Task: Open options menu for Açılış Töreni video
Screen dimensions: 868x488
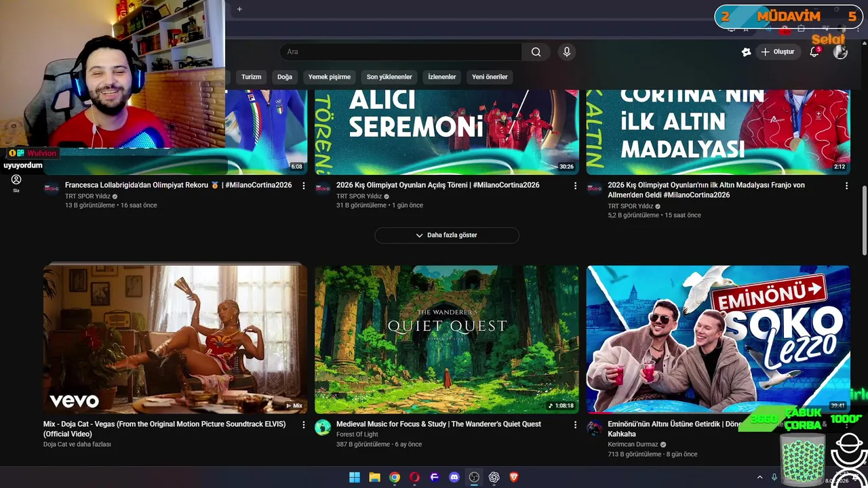Action: click(x=575, y=186)
